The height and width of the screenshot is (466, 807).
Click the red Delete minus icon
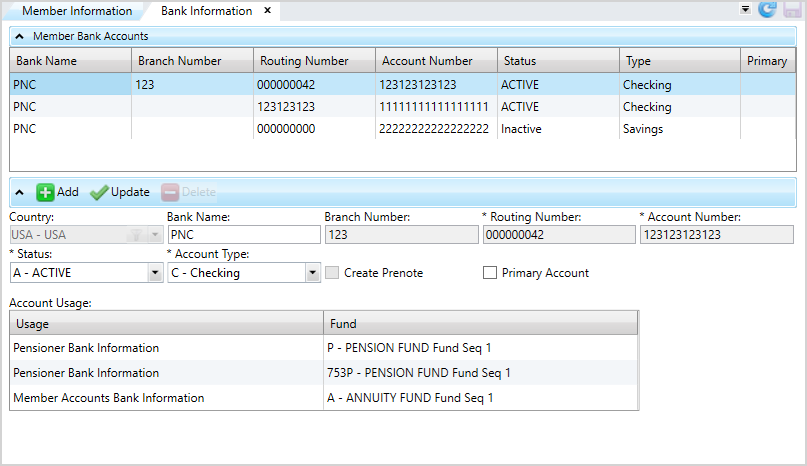[x=170, y=192]
